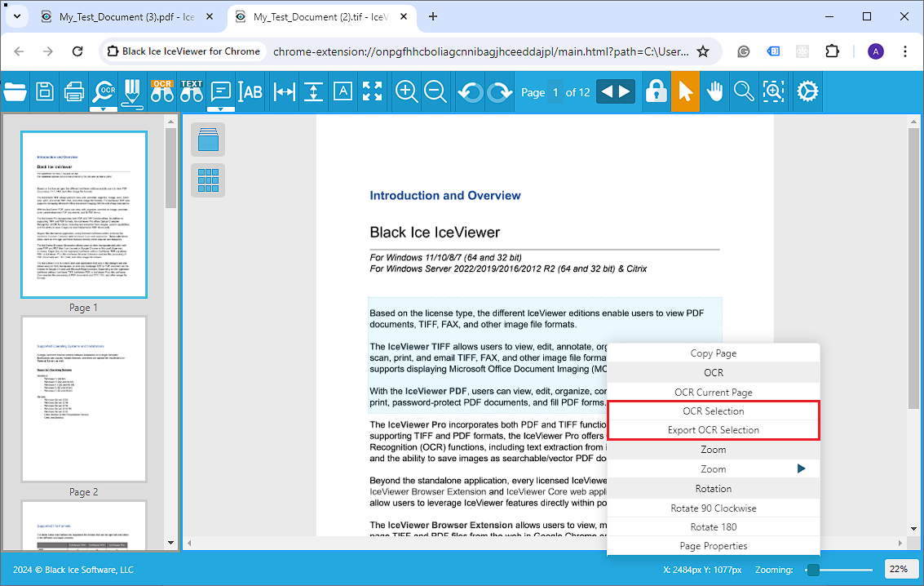Open the OCR tool dropdown arrow

point(103,109)
